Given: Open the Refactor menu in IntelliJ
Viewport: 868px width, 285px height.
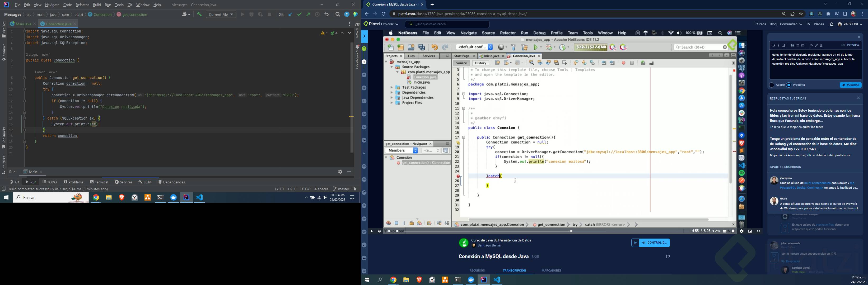Looking at the screenshot, I should coord(82,5).
